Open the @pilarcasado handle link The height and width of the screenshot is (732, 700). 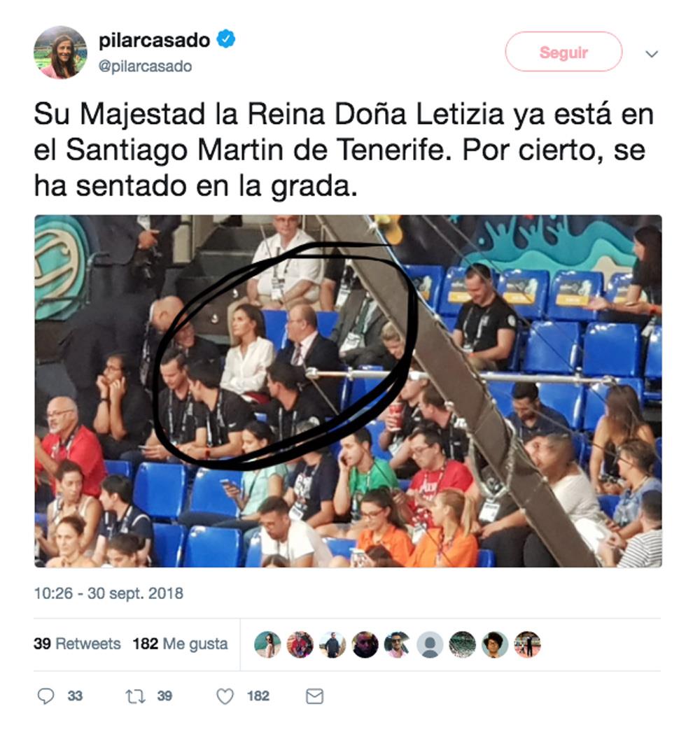[145, 66]
